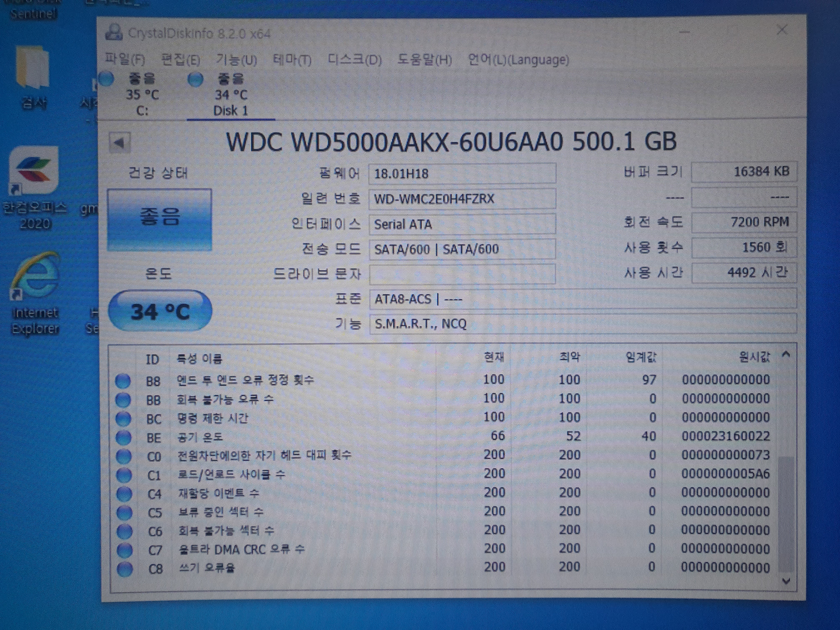840x630 pixels.
Task: Open the 기능(U) menu
Action: (x=236, y=60)
